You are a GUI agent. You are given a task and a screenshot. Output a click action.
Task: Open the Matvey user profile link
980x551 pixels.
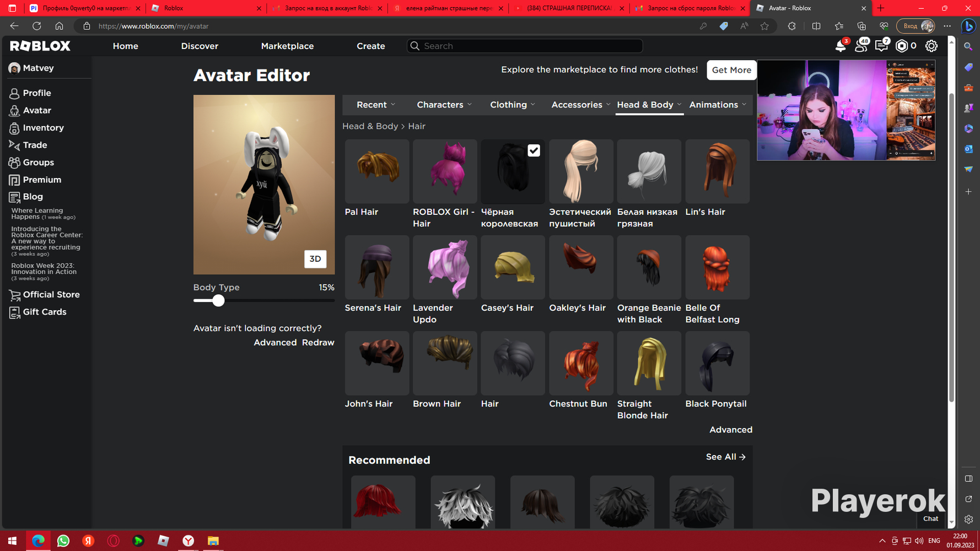pyautogui.click(x=31, y=68)
